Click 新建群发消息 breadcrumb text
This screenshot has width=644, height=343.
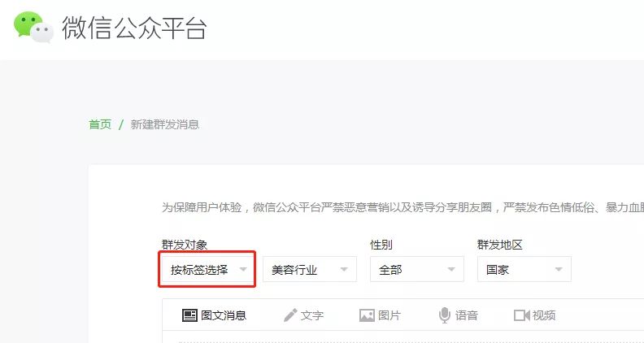click(x=165, y=124)
